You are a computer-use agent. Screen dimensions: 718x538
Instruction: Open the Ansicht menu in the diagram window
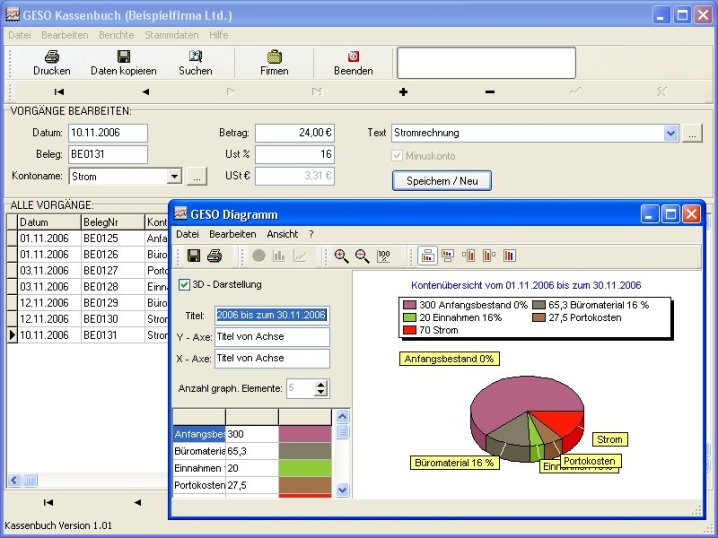point(281,234)
